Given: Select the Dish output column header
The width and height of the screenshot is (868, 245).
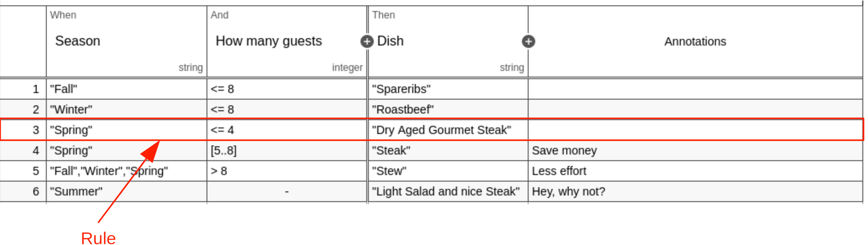Looking at the screenshot, I should click(390, 41).
